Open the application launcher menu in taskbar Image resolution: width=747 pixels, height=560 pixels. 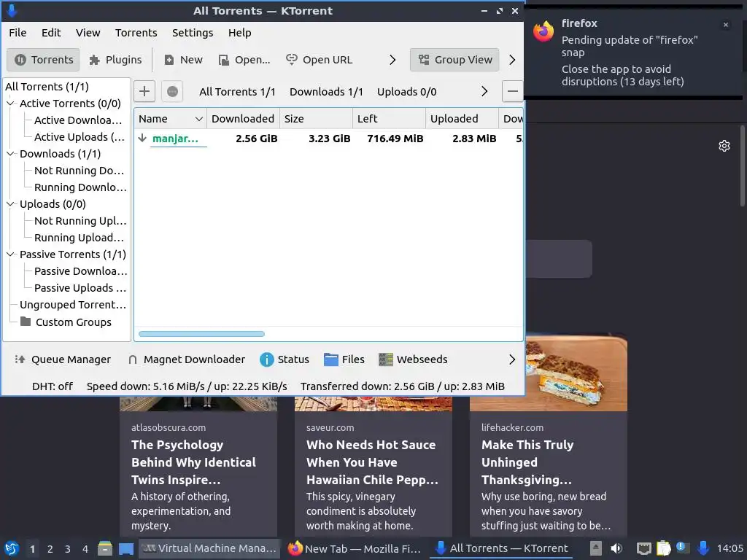point(12,548)
